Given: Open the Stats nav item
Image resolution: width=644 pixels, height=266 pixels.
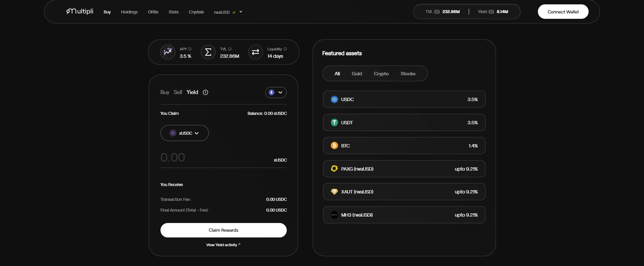Looking at the screenshot, I should pos(174,12).
